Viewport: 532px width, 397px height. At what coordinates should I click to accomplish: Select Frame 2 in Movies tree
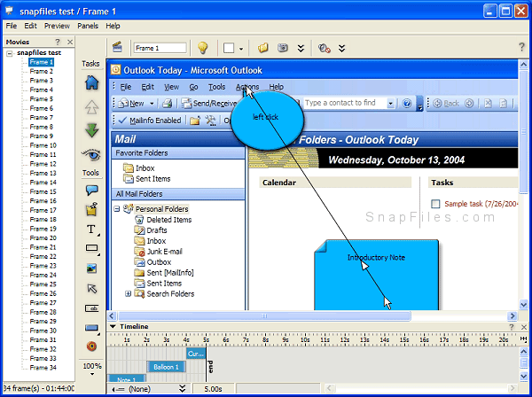click(x=41, y=71)
